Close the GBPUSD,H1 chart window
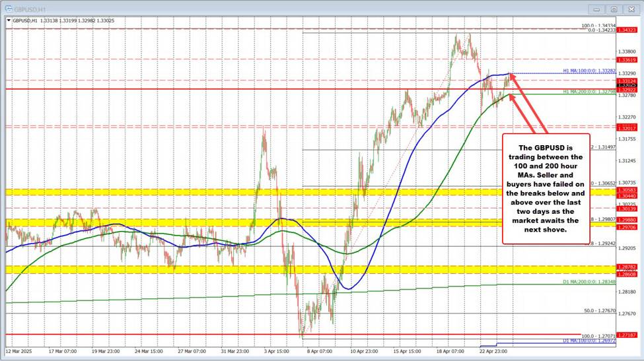 point(630,9)
